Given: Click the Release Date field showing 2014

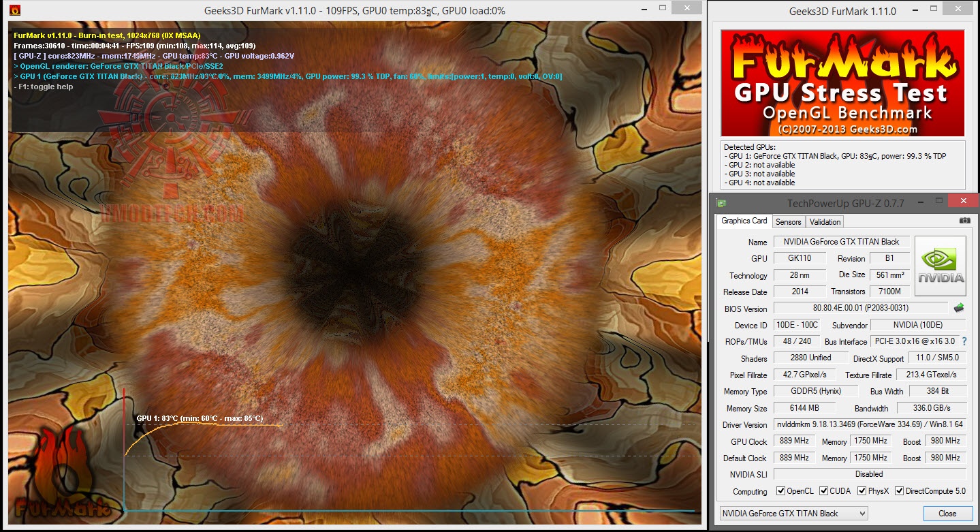Looking at the screenshot, I should (x=800, y=292).
